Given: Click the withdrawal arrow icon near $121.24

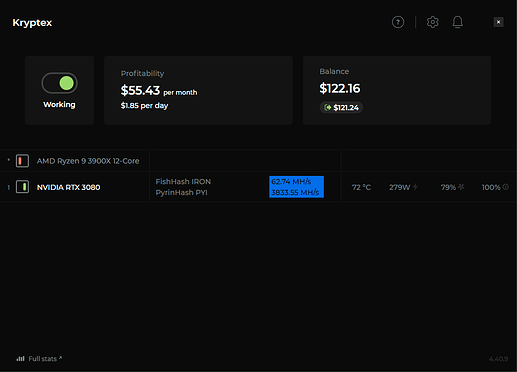Looking at the screenshot, I should [x=327, y=107].
